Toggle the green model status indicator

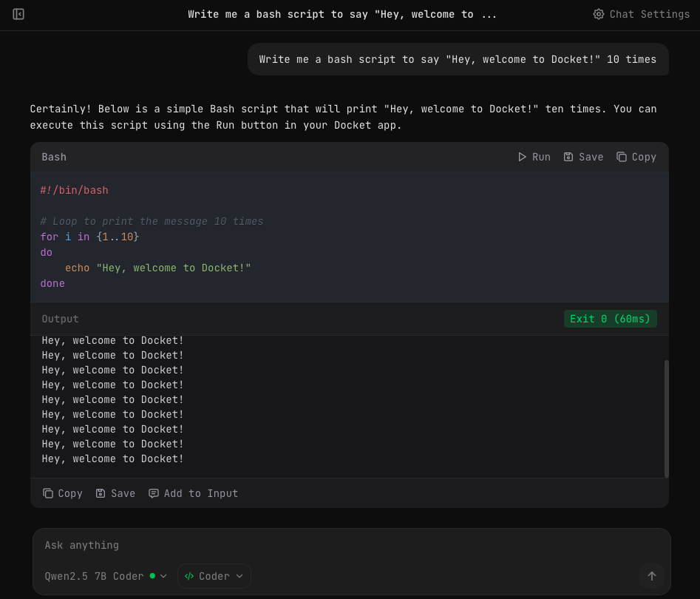tap(152, 575)
